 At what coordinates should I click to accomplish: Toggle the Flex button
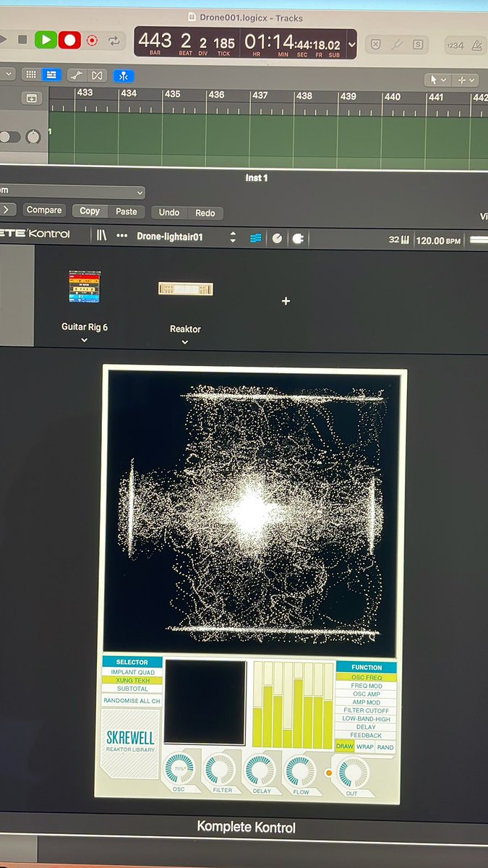pos(98,75)
